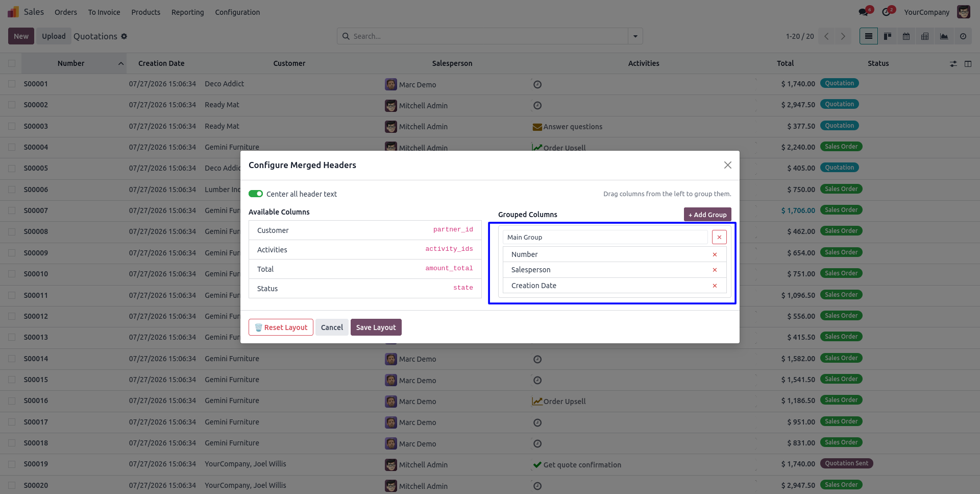Open the Quotations gear actions menu
This screenshot has width=980, height=494.
tap(124, 36)
